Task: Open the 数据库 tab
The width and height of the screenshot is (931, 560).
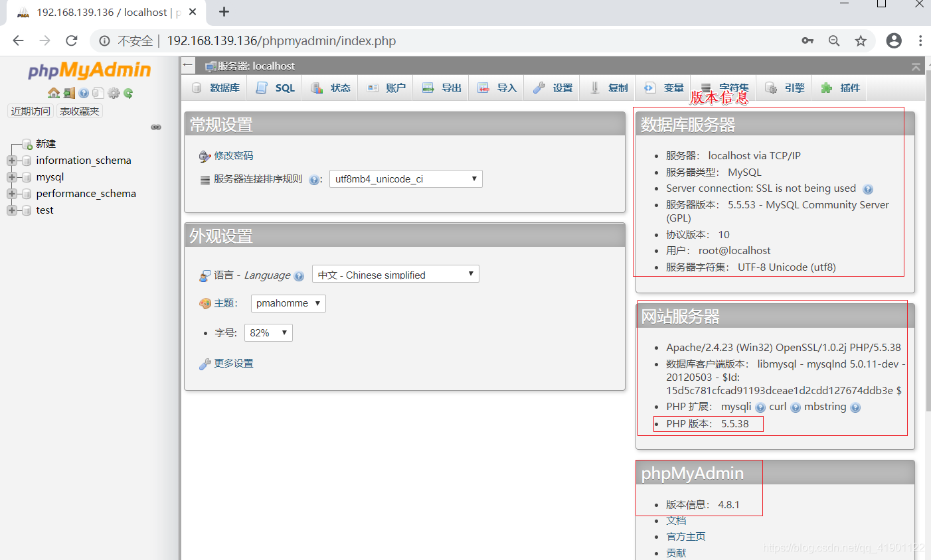Action: pos(215,88)
